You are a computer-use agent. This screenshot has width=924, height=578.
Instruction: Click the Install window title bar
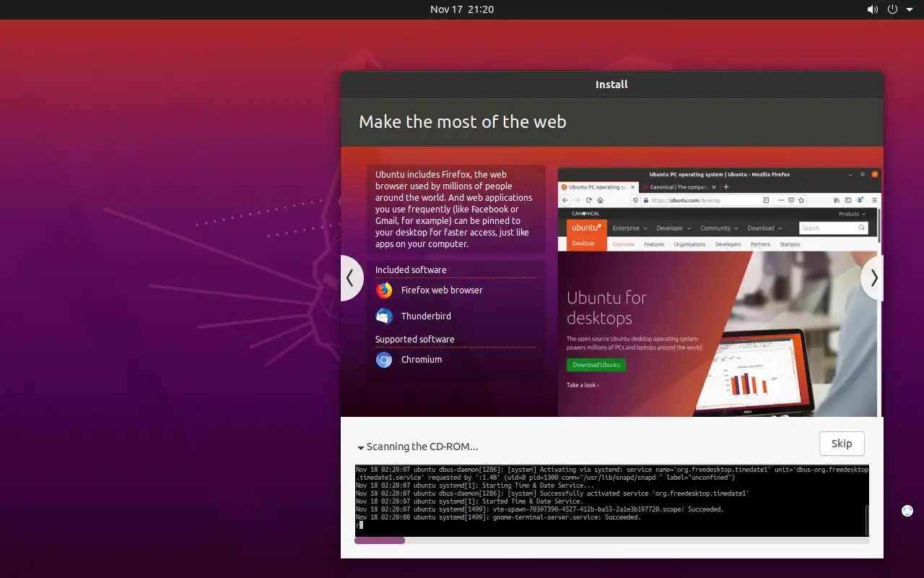(x=611, y=85)
